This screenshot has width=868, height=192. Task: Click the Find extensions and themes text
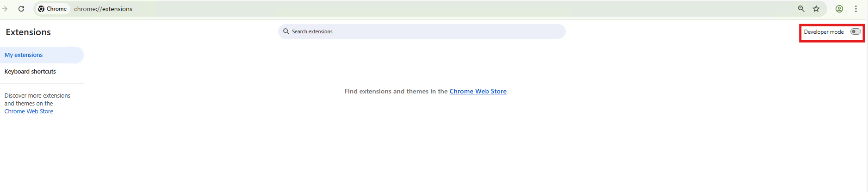[396, 92]
